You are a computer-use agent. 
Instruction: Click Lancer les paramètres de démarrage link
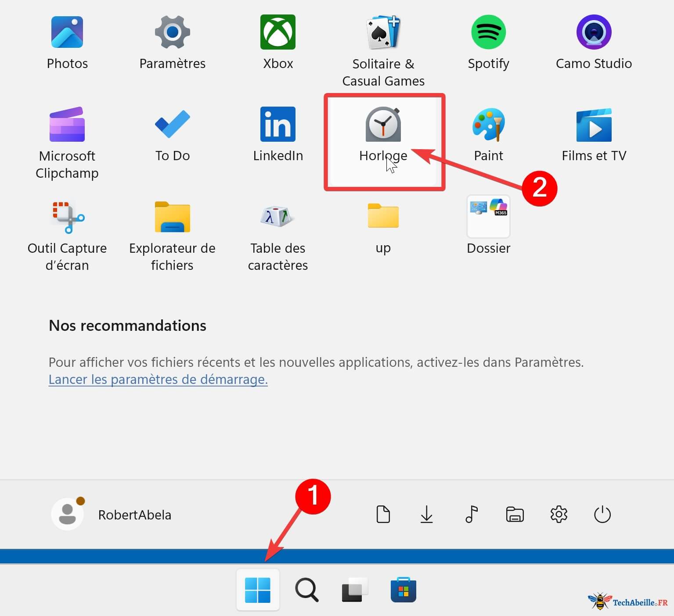pyautogui.click(x=158, y=380)
